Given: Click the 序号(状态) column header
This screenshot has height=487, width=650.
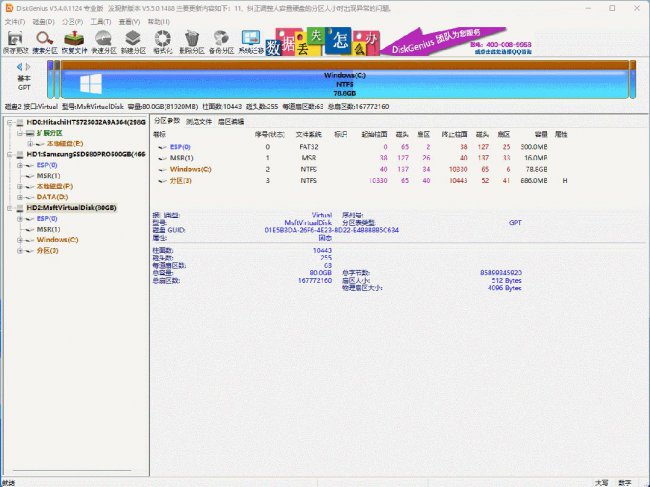Looking at the screenshot, I should [269, 134].
